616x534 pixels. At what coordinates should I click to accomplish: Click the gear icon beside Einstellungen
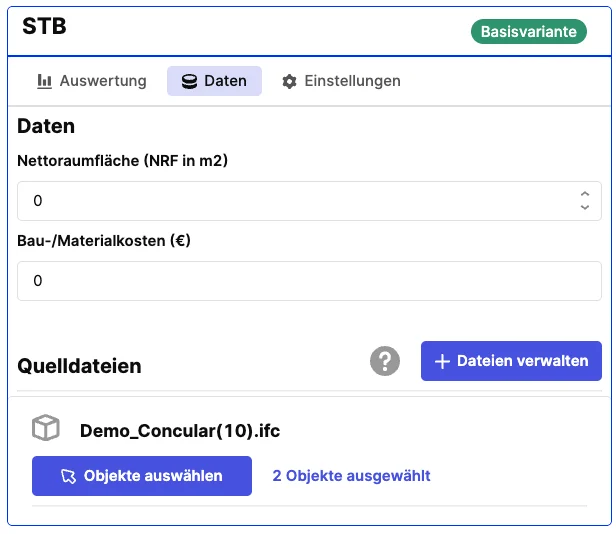(290, 81)
